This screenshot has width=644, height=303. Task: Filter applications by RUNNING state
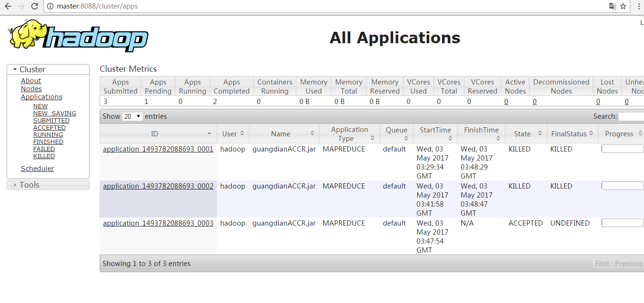48,134
